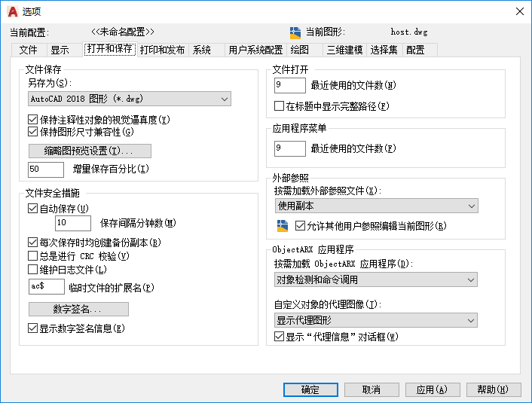The width and height of the screenshot is (532, 403).
Task: Click the drawing icon beside 允许其他用户参照编辑
Action: [x=283, y=226]
